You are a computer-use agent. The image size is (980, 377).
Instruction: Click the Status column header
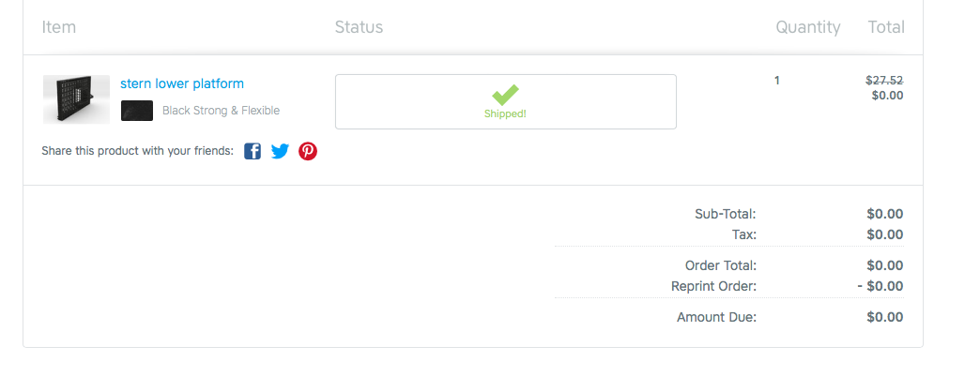(359, 27)
